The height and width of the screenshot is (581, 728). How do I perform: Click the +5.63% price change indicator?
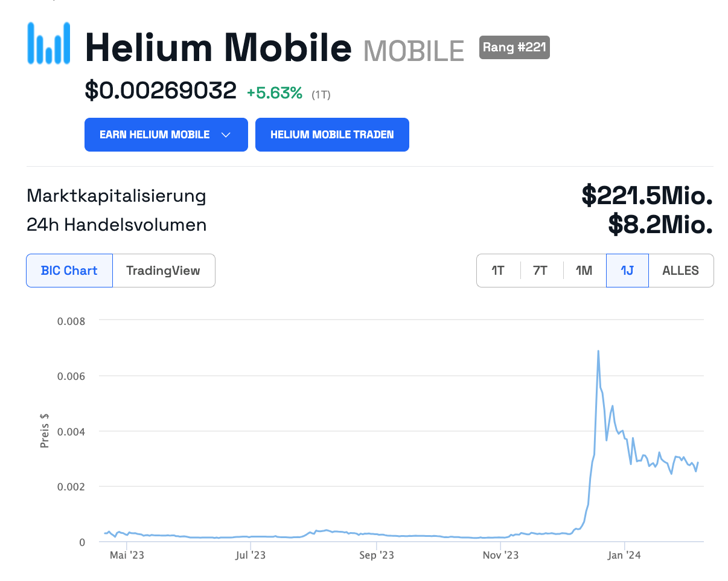click(275, 93)
